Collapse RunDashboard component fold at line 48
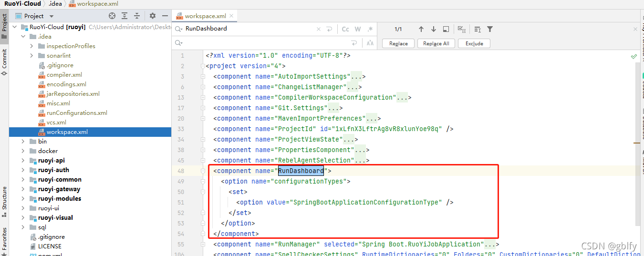Screen dimensions: 644x256 pos(203,171)
